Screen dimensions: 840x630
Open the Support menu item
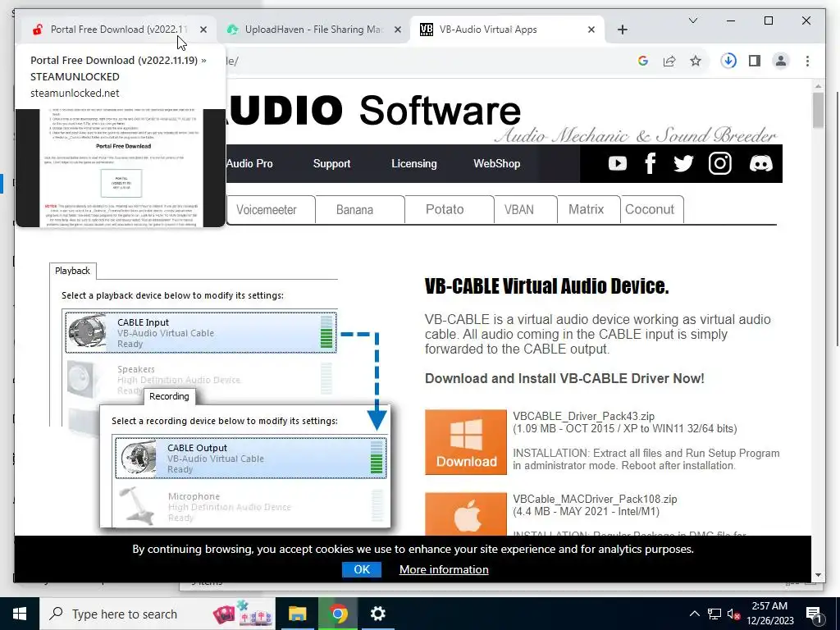coord(331,164)
